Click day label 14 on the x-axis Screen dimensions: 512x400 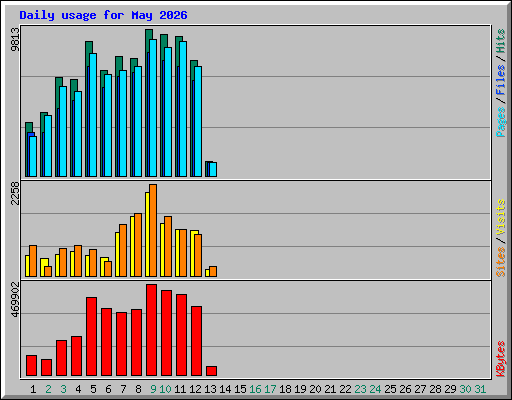click(x=225, y=389)
